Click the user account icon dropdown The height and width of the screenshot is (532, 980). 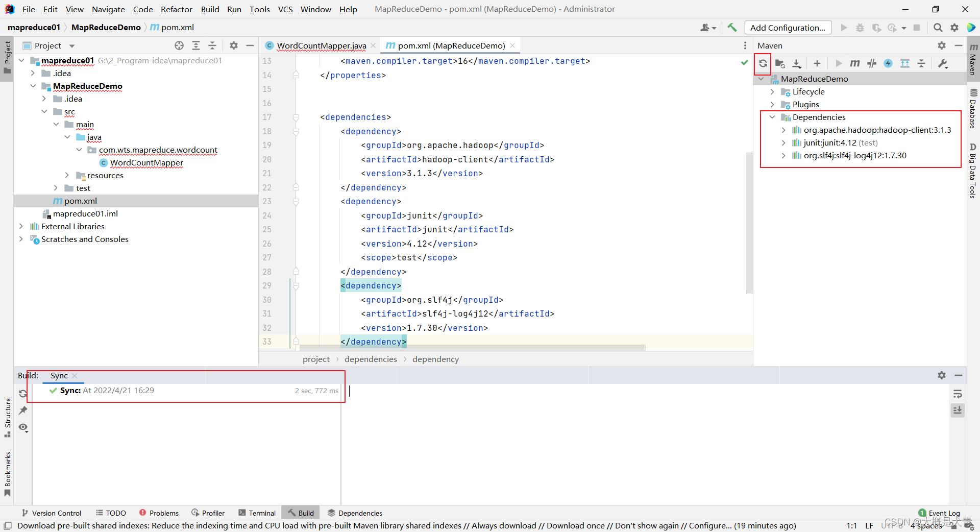click(708, 28)
